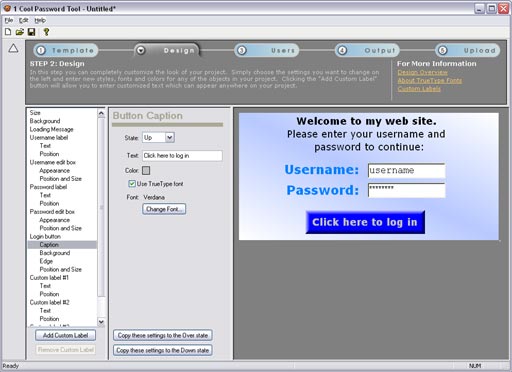Go to step 1 Template
This screenshot has height=372, width=512.
click(66, 50)
